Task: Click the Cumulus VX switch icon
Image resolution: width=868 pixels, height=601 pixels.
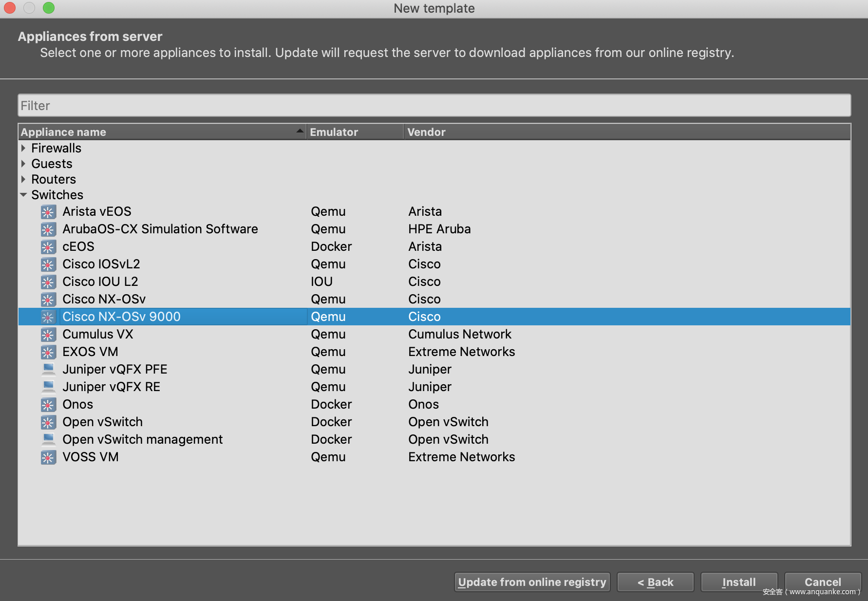Action: pyautogui.click(x=48, y=335)
